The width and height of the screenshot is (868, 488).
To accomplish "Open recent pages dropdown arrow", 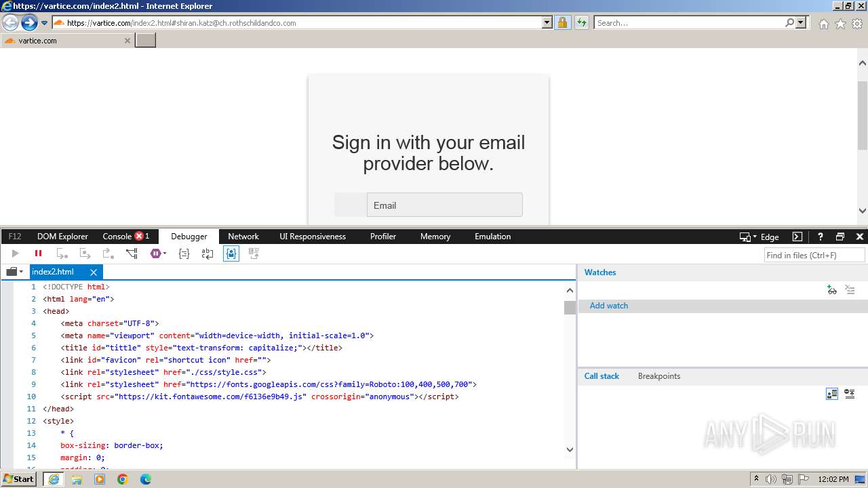I will [44, 23].
